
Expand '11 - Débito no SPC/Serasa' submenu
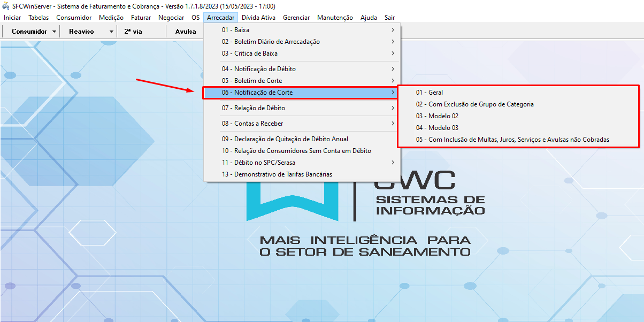click(x=258, y=163)
